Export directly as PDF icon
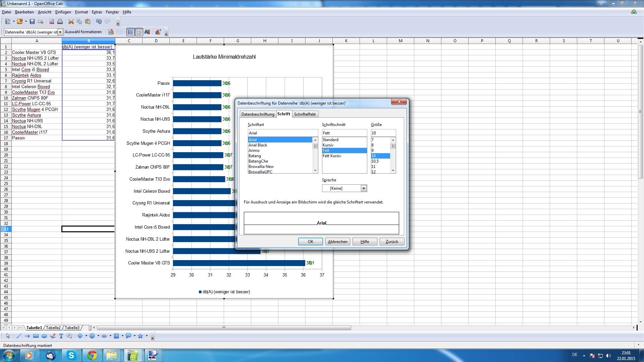The width and height of the screenshot is (644, 362). point(52,21)
